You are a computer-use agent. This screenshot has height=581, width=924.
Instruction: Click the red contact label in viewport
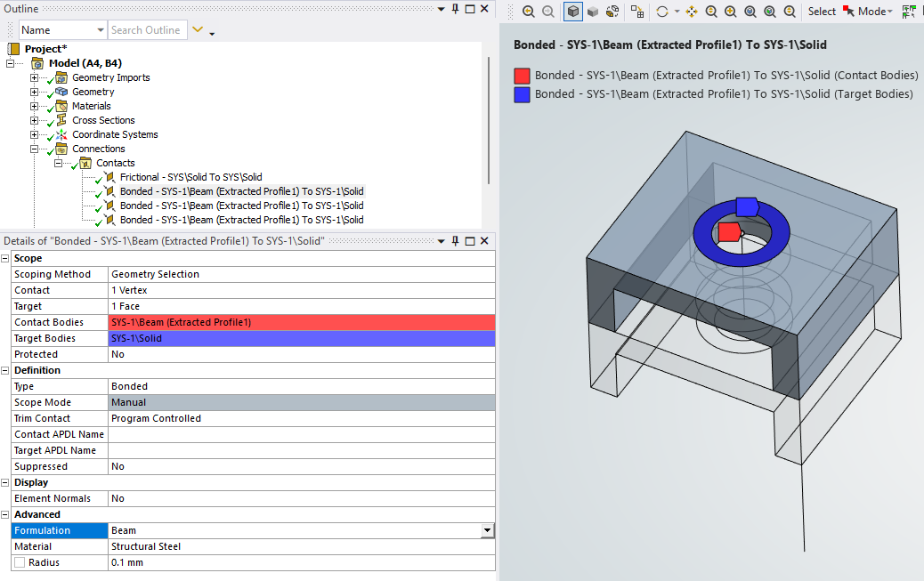click(729, 231)
